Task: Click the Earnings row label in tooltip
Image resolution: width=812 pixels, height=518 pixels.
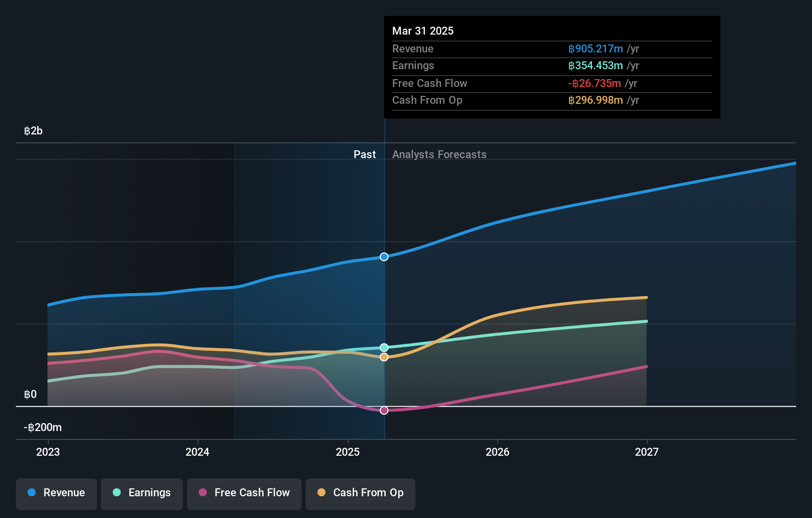Action: (x=413, y=66)
